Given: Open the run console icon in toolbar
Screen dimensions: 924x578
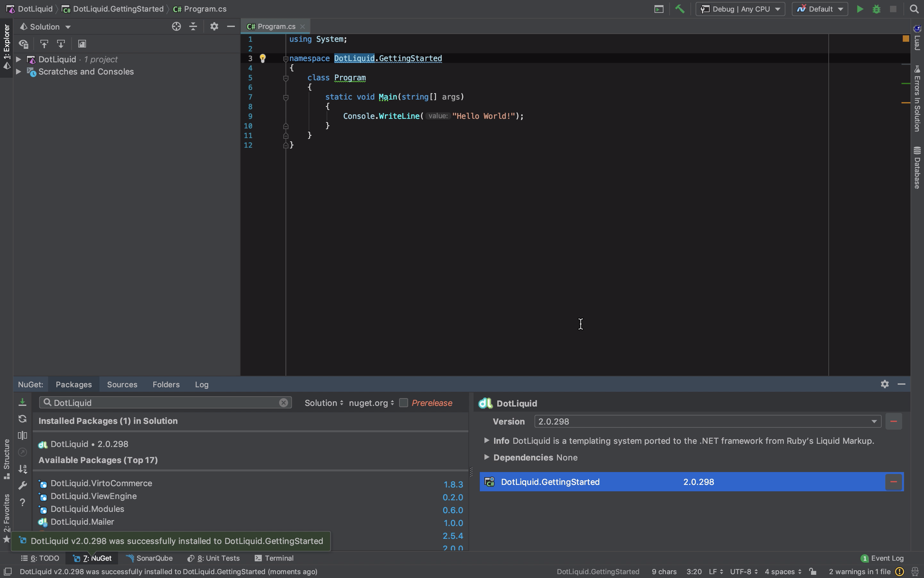Looking at the screenshot, I should click(x=659, y=9).
